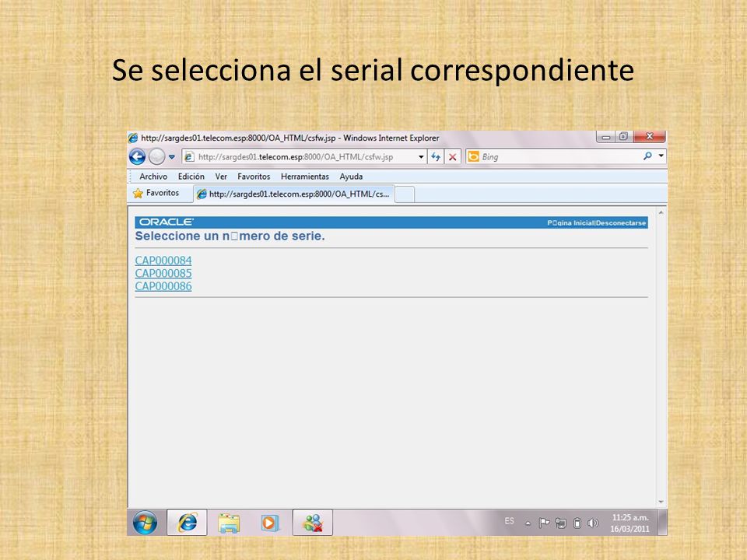Image resolution: width=747 pixels, height=560 pixels.
Task: Click the Favoritos star button
Action: [x=156, y=194]
